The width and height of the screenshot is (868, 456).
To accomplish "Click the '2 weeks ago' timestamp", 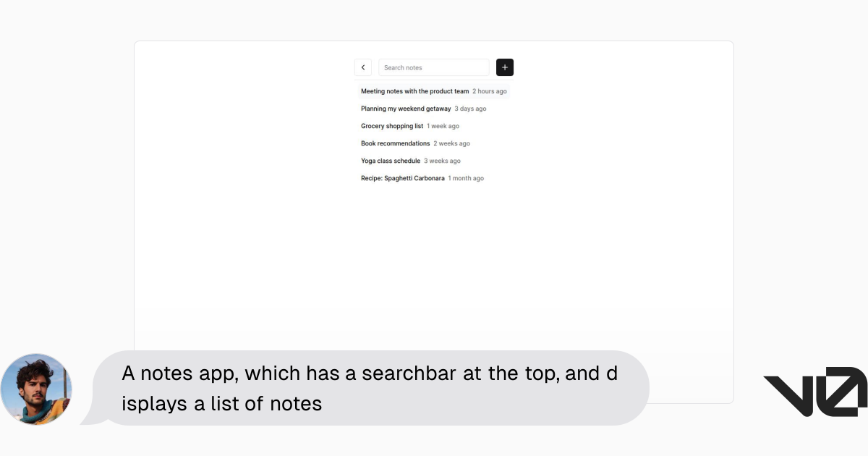I will [452, 143].
